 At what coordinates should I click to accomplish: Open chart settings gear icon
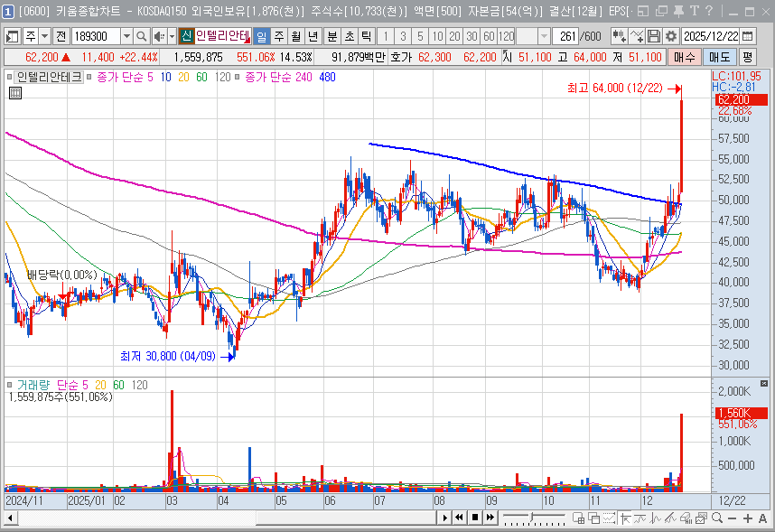click(x=671, y=36)
